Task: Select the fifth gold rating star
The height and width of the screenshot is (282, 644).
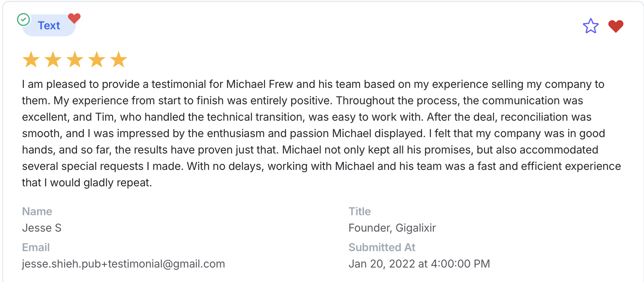Action: pyautogui.click(x=118, y=60)
